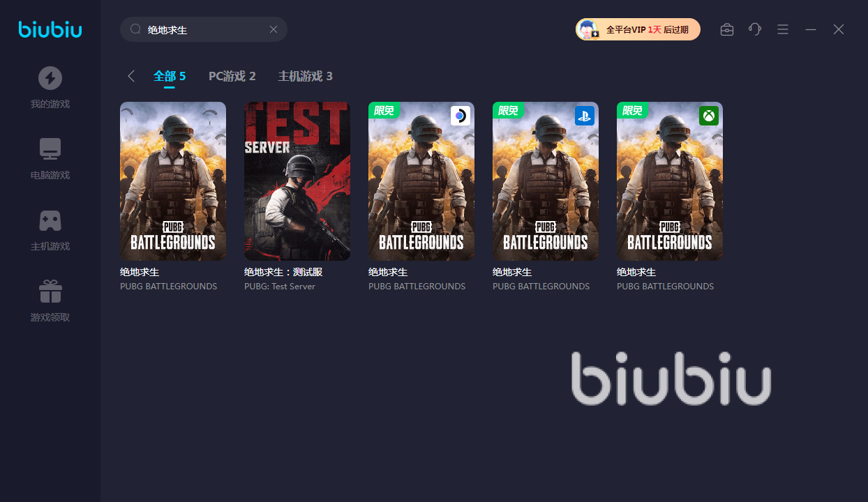868x502 pixels.
Task: Open the hamburger menu icon
Action: pyautogui.click(x=783, y=29)
